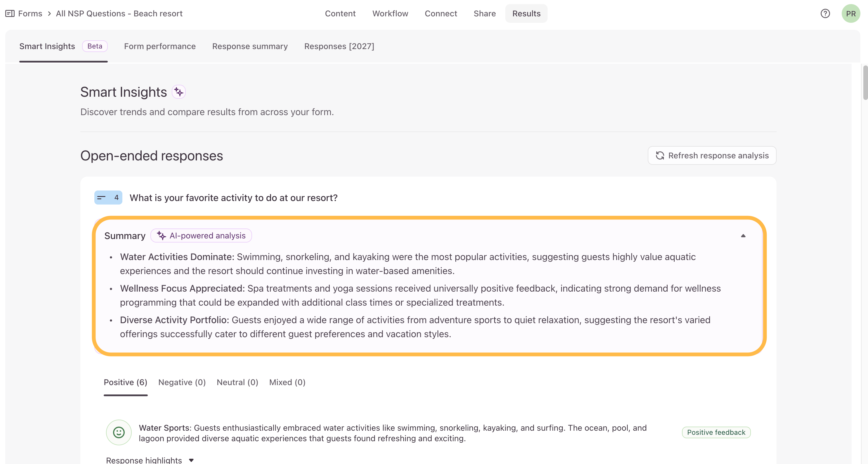Collapse the Summary section arrow

click(743, 236)
